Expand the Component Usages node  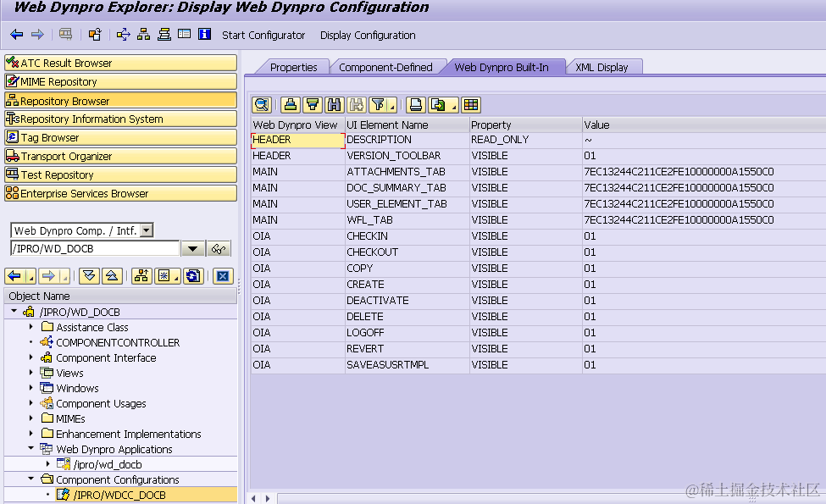click(x=31, y=403)
